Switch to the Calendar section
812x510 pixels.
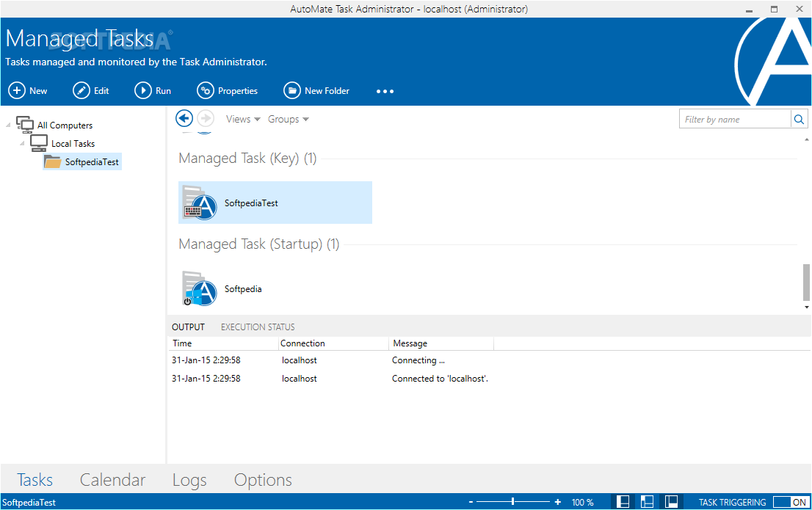[112, 479]
